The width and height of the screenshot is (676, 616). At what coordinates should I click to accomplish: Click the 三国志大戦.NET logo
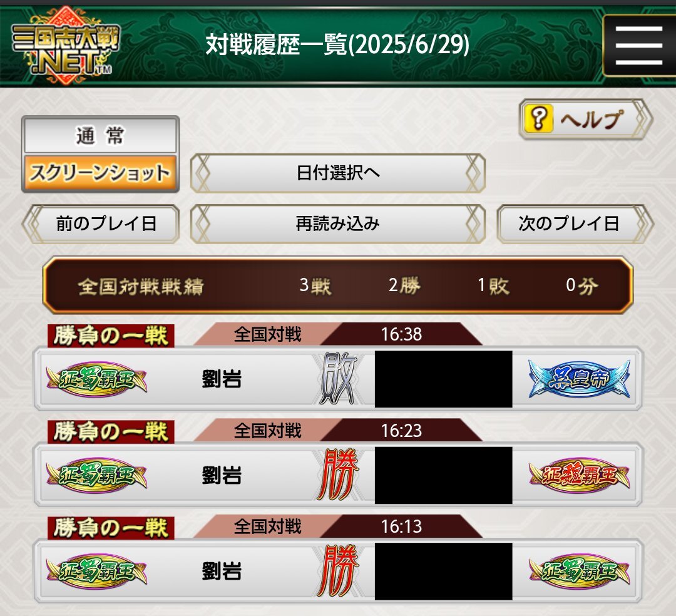coord(66,45)
